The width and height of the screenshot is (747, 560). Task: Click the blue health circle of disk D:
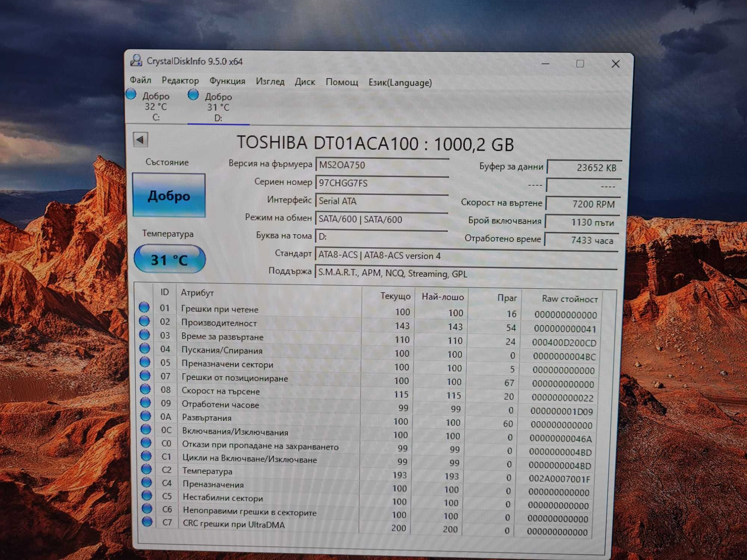pyautogui.click(x=193, y=95)
